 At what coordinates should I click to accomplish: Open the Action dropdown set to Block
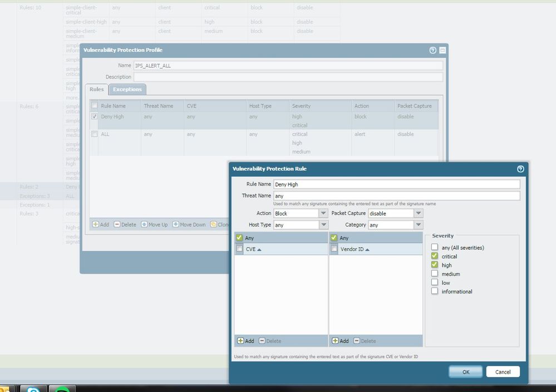(323, 213)
